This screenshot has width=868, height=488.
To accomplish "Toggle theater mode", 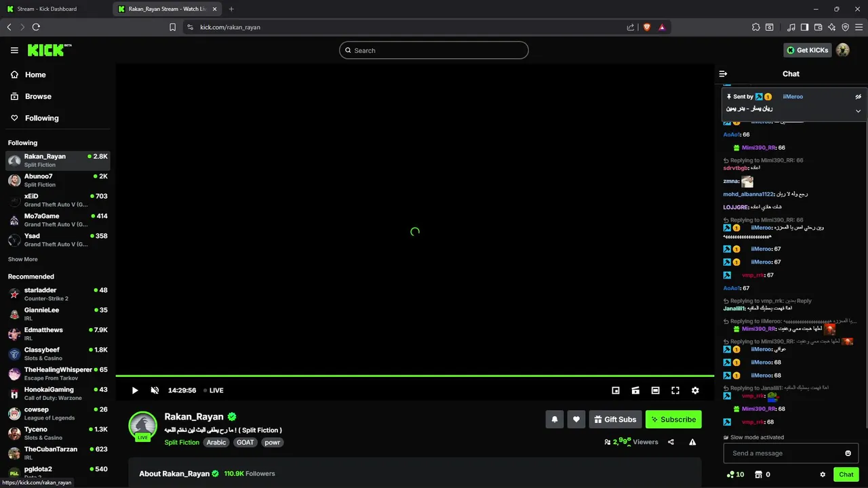I will coord(655,390).
